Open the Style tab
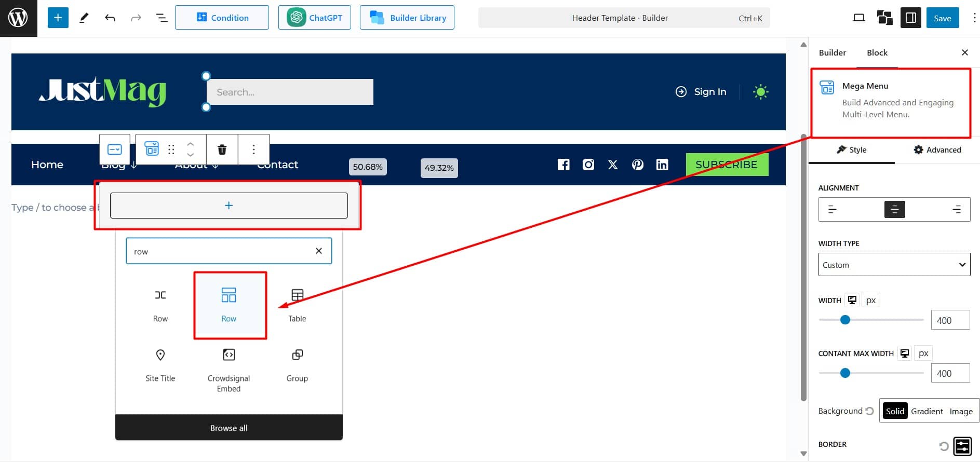This screenshot has height=463, width=980. (852, 149)
